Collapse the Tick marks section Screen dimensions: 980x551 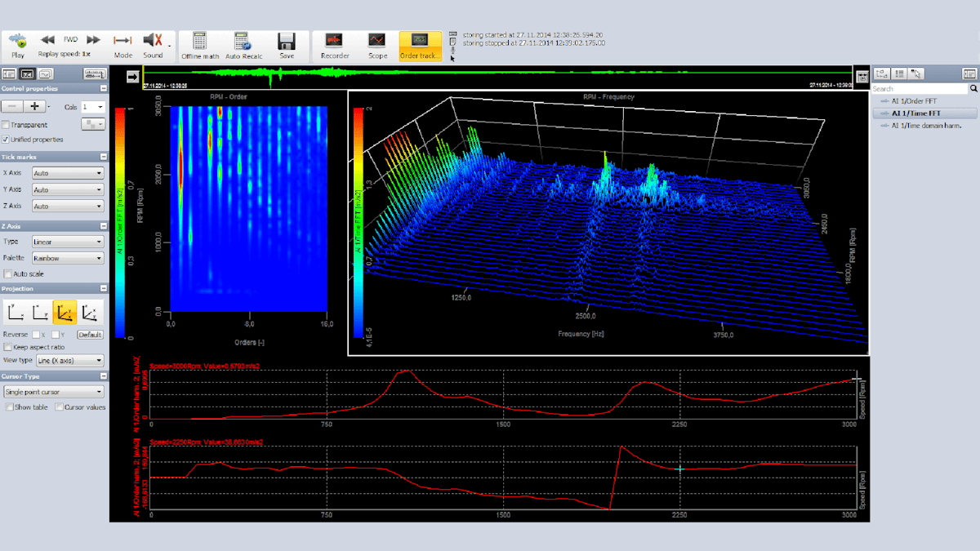coord(103,157)
